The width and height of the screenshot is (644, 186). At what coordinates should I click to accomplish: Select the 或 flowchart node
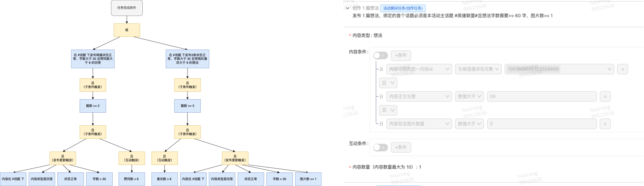point(127,30)
